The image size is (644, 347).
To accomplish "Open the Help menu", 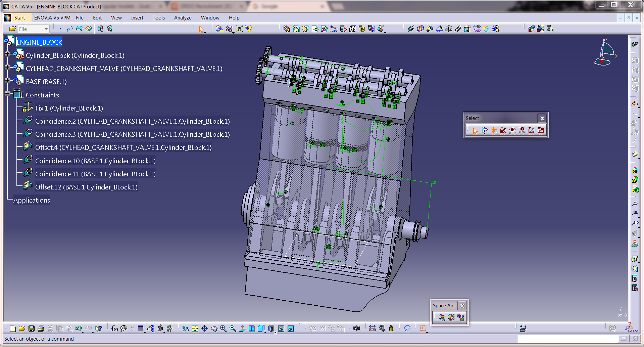I will 234,18.
